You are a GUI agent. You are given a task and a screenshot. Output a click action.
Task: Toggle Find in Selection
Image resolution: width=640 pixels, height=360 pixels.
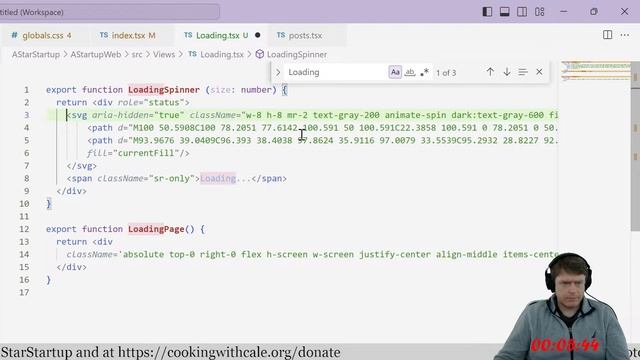click(x=523, y=72)
